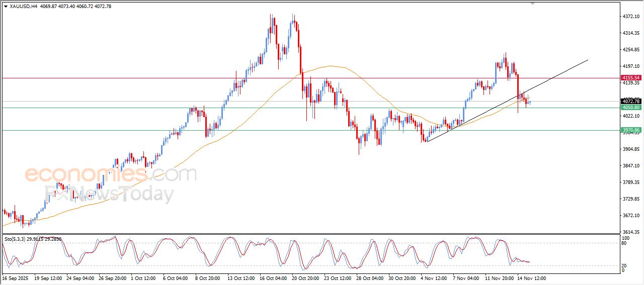Image resolution: width=644 pixels, height=285 pixels.
Task: Click the 3729.85 price axis label
Action: point(631,199)
